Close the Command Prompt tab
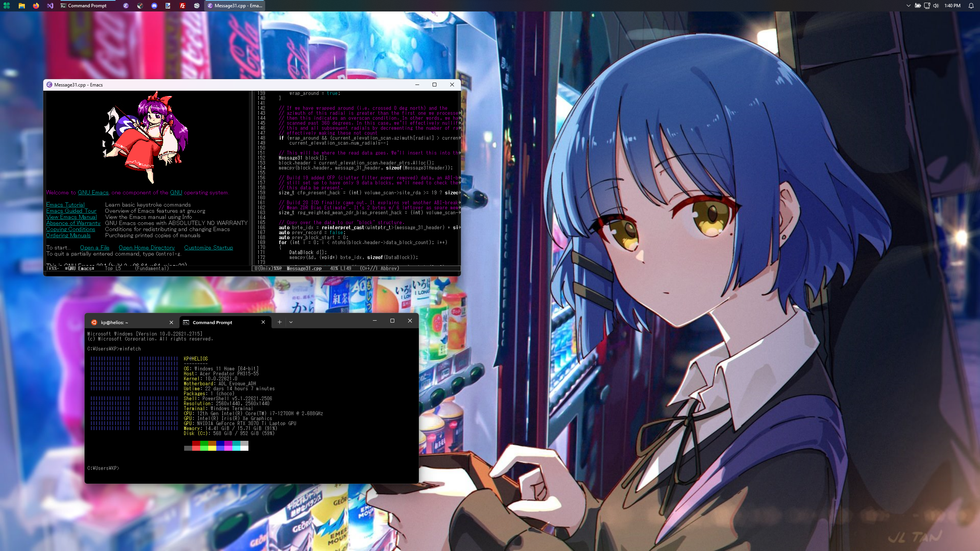Screen dimensions: 980x551 click(x=263, y=322)
